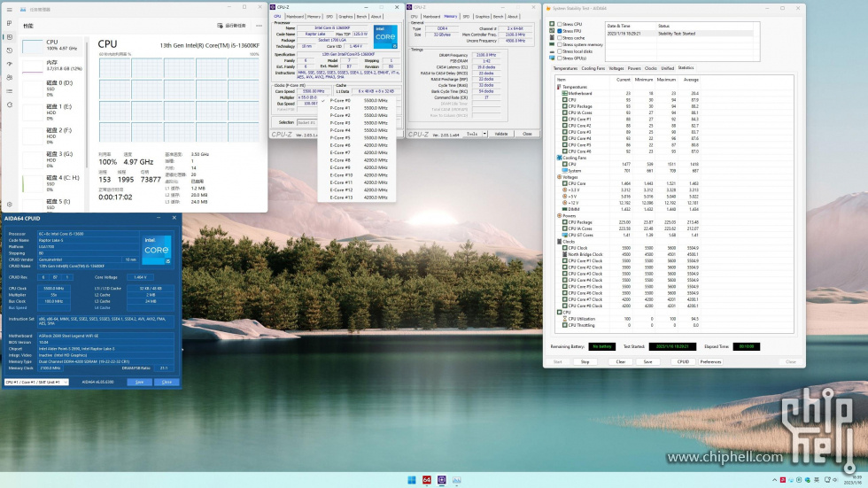
Task: Open Graphics tab in right CPU-Z window
Action: tap(482, 17)
